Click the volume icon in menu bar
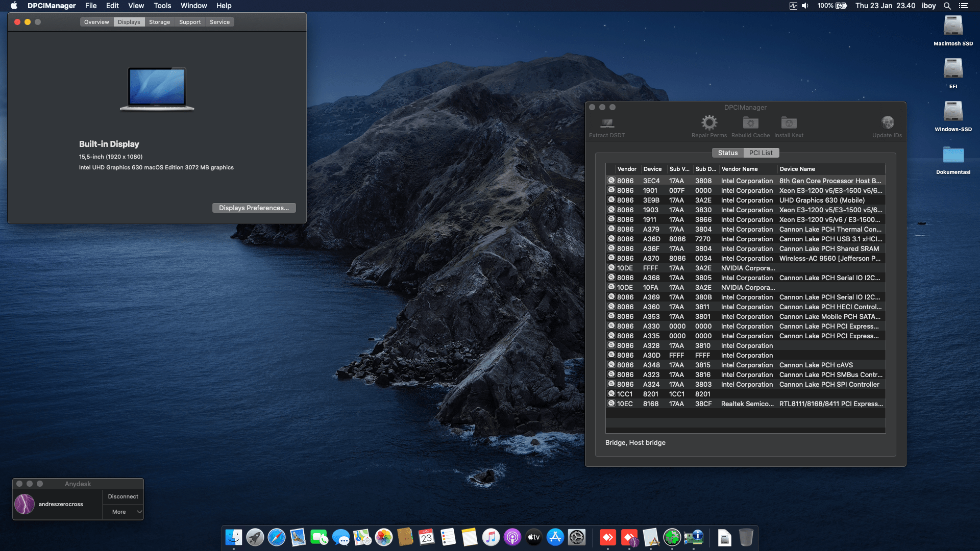The width and height of the screenshot is (980, 551). coord(805,6)
